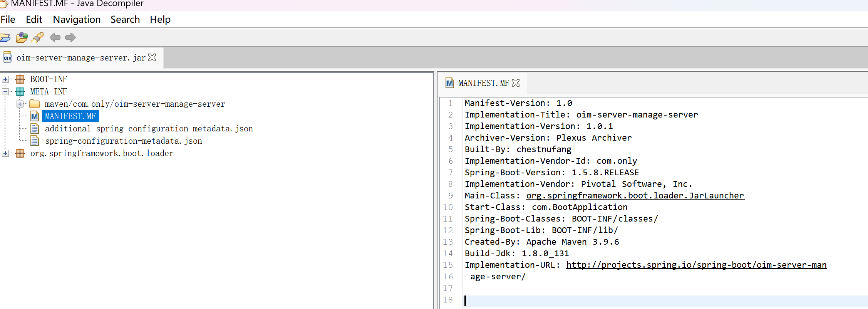Image resolution: width=868 pixels, height=309 pixels.
Task: Open the projects.spring.io Implementation-URL link
Action: [x=696, y=265]
